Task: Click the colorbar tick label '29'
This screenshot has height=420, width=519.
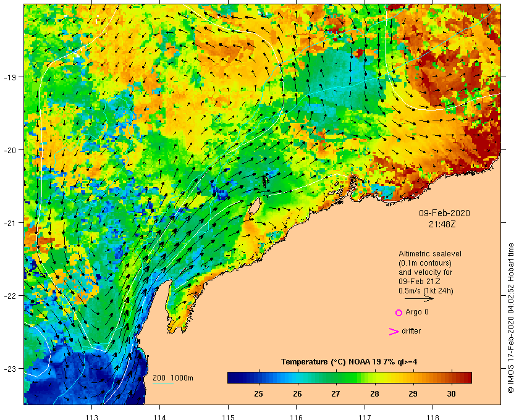Action: (x=413, y=394)
